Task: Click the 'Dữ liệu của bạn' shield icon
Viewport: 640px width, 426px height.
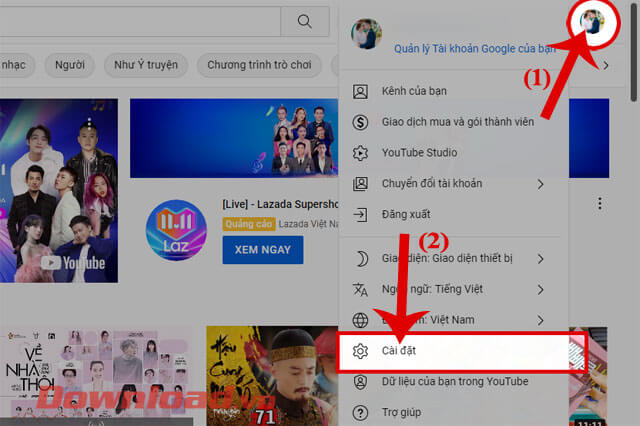Action: (360, 382)
